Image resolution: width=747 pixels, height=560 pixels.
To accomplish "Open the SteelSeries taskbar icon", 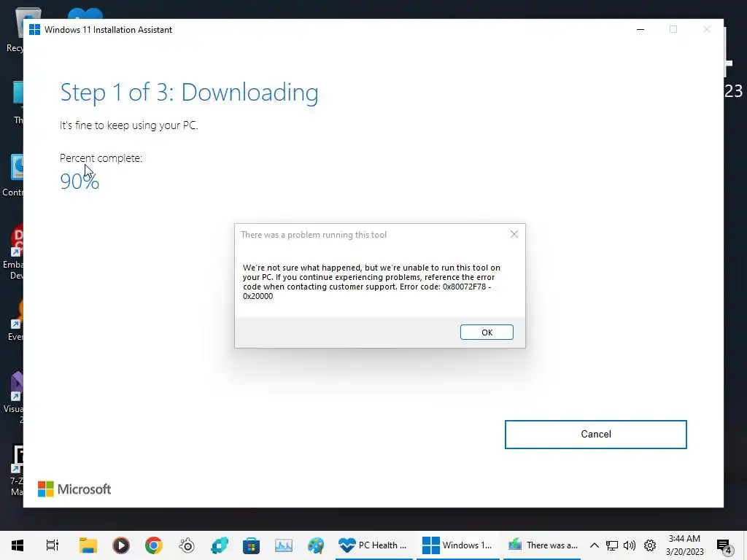I will [x=187, y=545].
